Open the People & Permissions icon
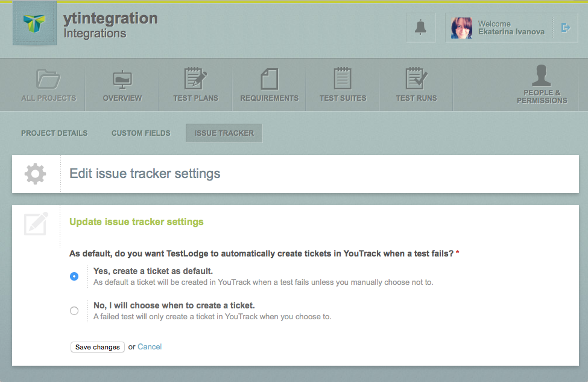The height and width of the screenshot is (382, 588). coord(542,76)
